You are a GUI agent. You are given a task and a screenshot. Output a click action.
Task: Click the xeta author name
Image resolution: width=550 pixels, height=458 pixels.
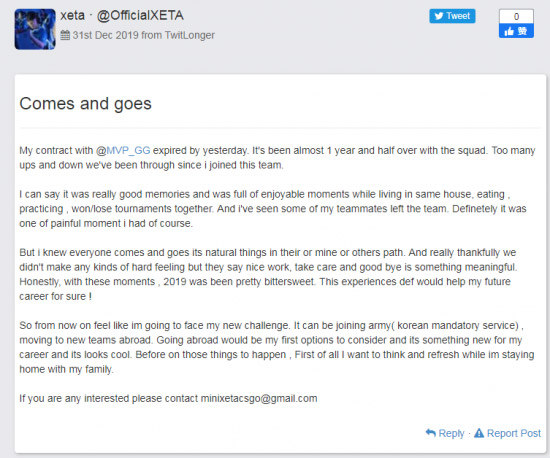pos(73,15)
